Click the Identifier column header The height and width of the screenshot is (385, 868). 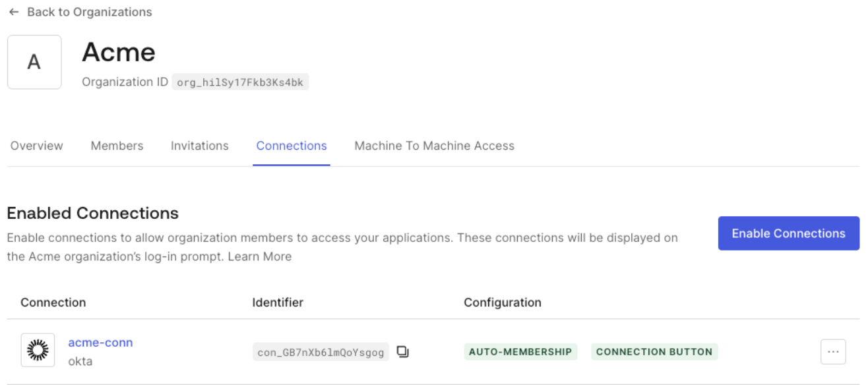coord(278,303)
